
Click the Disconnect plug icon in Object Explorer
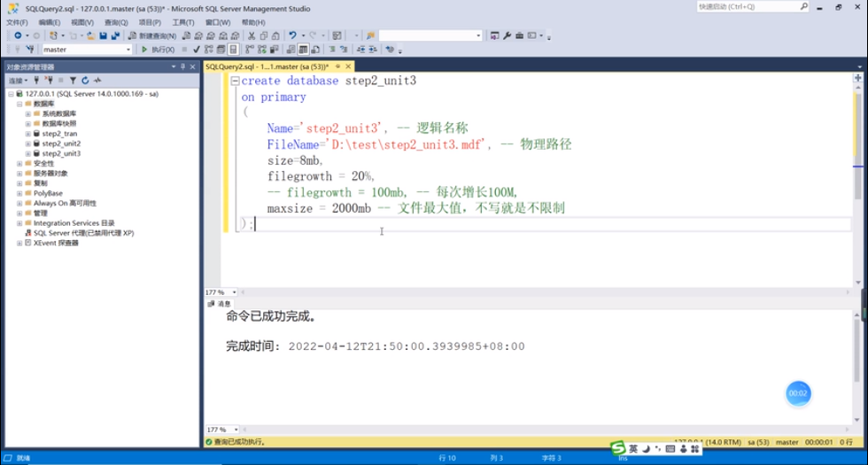(48, 81)
